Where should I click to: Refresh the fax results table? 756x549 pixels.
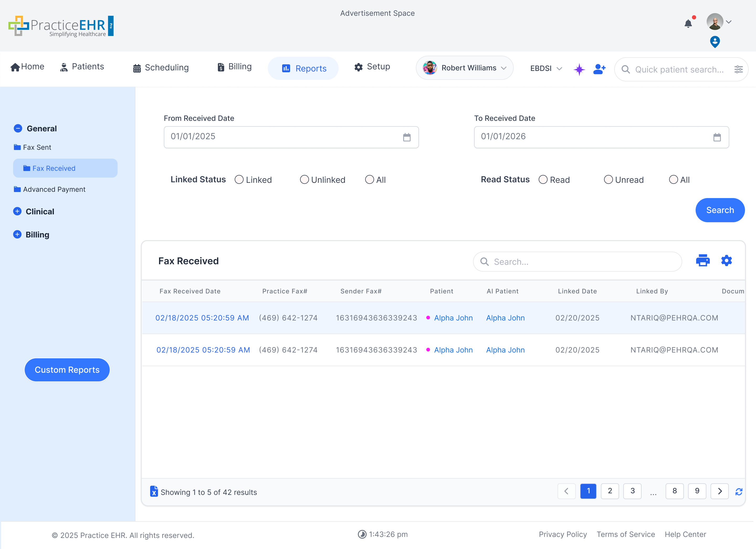pos(739,492)
